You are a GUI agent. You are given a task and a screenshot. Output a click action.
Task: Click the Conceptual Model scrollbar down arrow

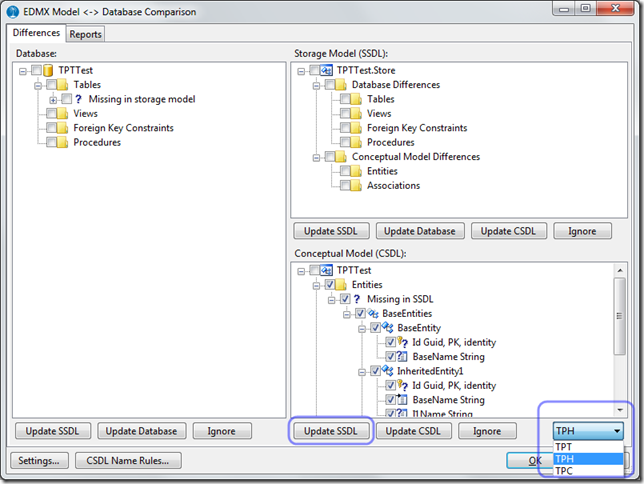coord(620,410)
